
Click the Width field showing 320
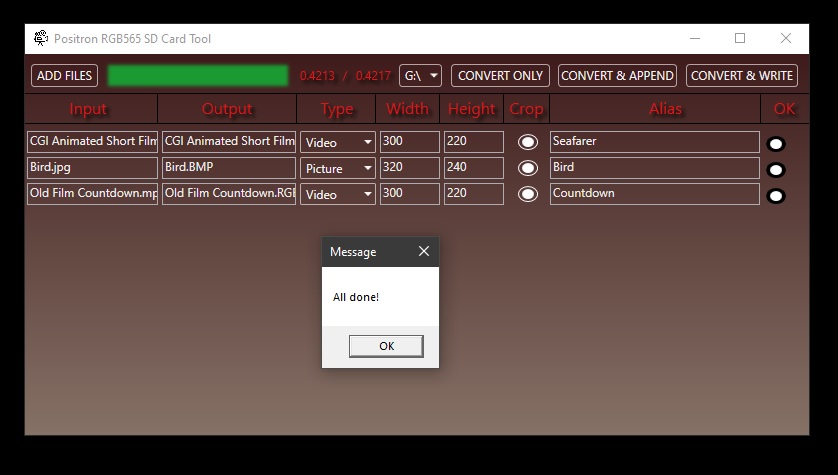coord(409,168)
